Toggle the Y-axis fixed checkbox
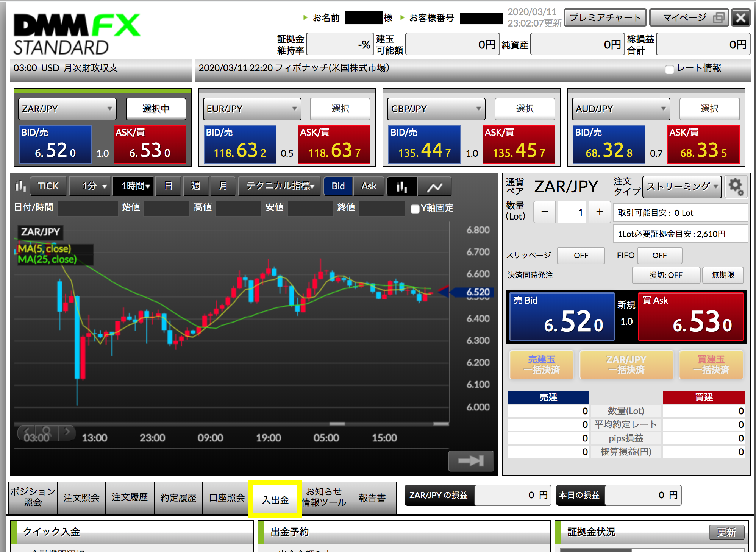Image resolution: width=756 pixels, height=552 pixels. (x=415, y=209)
